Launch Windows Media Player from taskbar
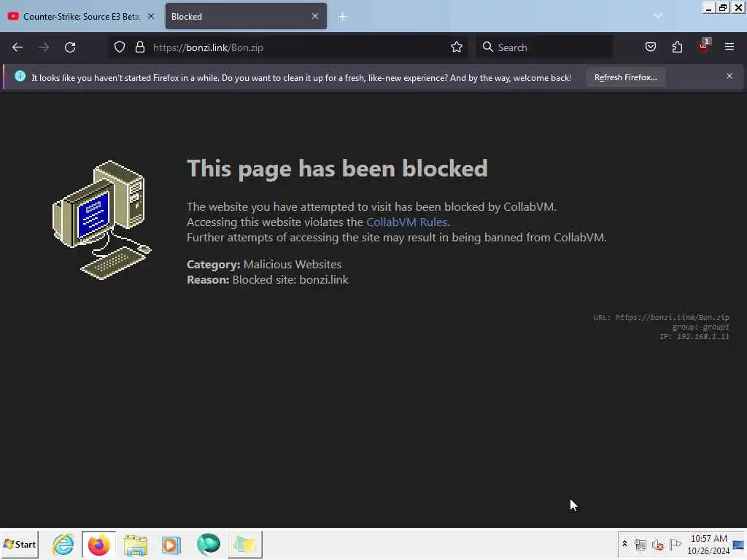 [171, 544]
